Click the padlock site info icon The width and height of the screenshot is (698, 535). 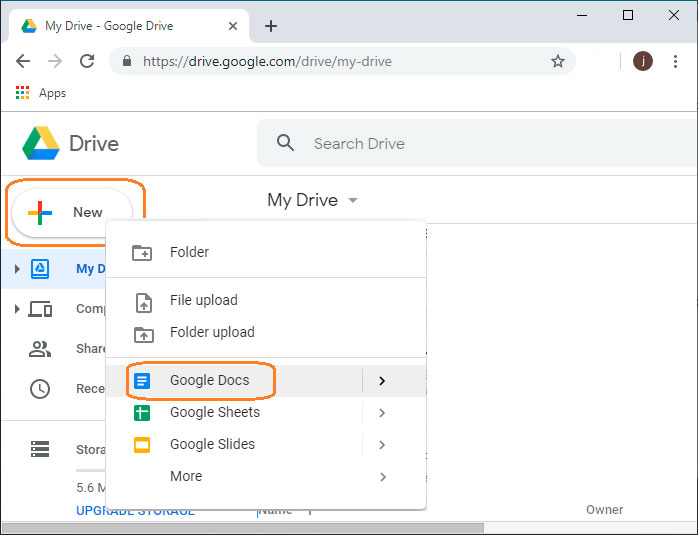tap(127, 61)
